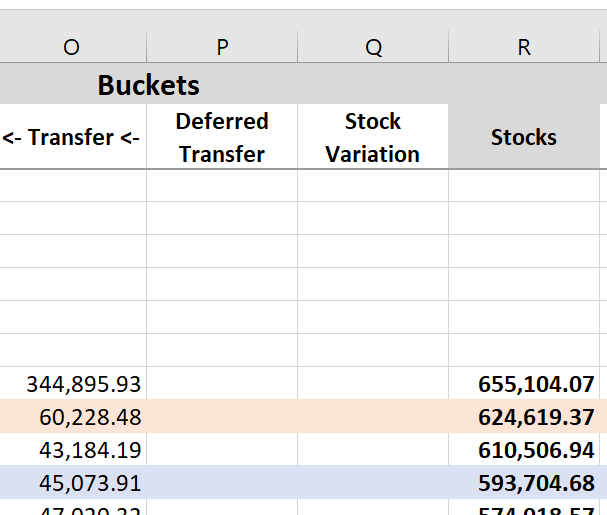Screen dimensions: 607x515
Task: Select the column O header
Action: tap(72, 47)
